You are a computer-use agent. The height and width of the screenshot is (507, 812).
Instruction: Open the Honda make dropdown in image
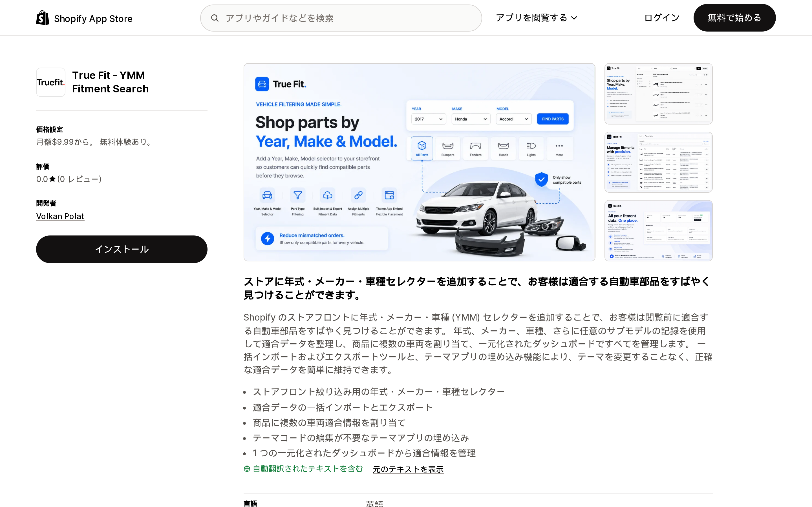[x=471, y=119]
